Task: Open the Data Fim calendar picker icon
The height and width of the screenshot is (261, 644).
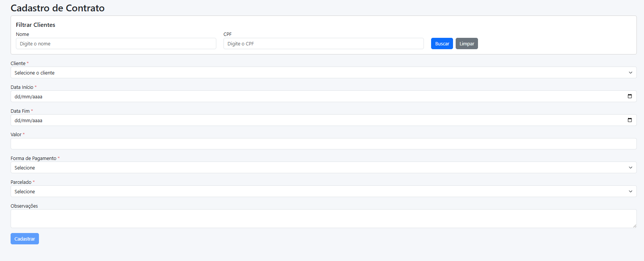Action: tap(630, 120)
